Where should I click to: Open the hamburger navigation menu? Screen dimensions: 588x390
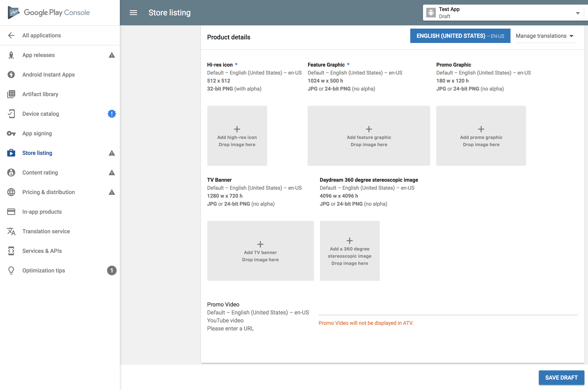click(133, 12)
